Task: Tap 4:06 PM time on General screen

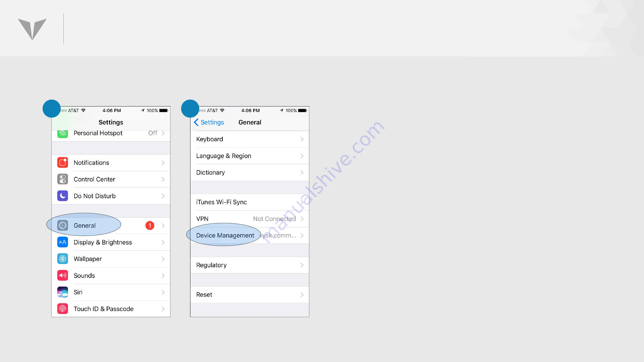Action: (250, 110)
